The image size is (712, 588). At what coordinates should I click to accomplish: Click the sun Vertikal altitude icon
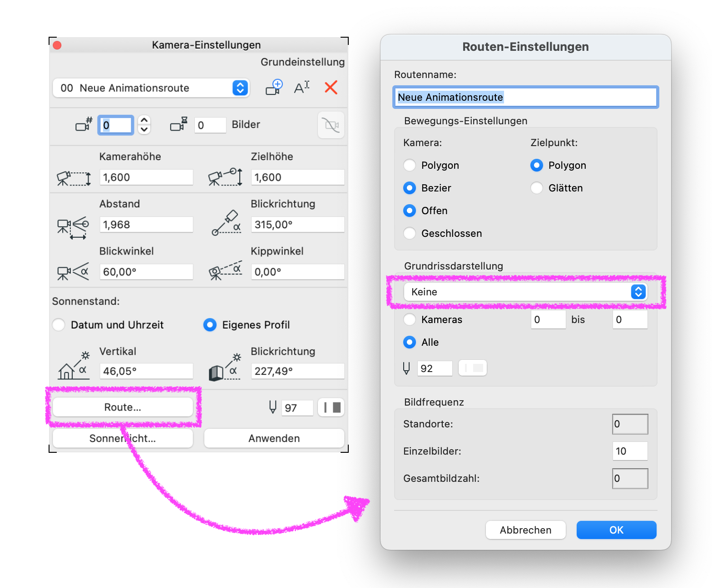[x=74, y=365]
